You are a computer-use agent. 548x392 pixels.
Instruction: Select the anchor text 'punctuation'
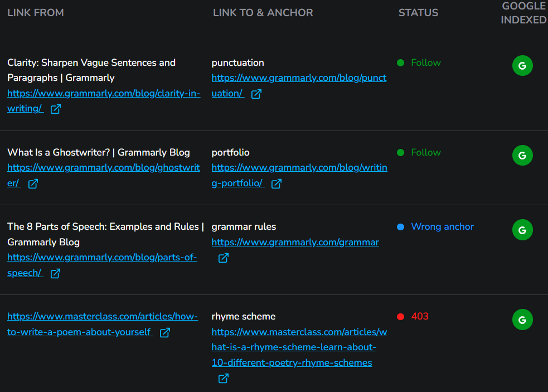pyautogui.click(x=237, y=63)
